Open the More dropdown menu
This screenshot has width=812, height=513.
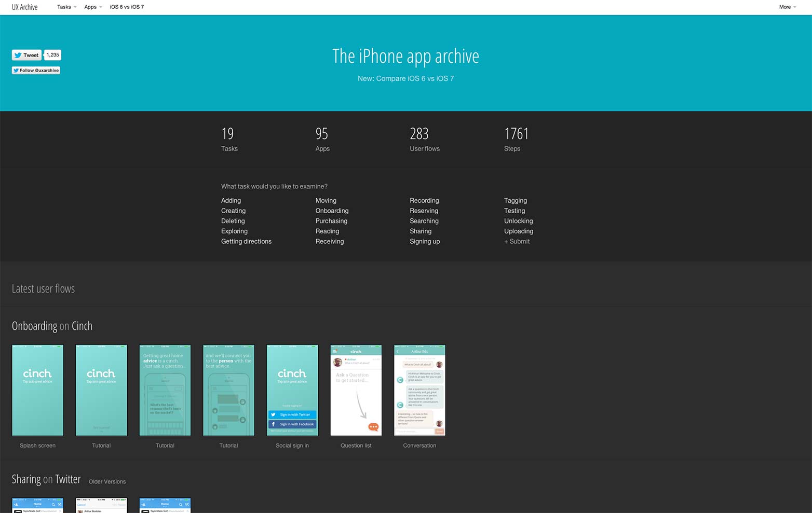787,7
